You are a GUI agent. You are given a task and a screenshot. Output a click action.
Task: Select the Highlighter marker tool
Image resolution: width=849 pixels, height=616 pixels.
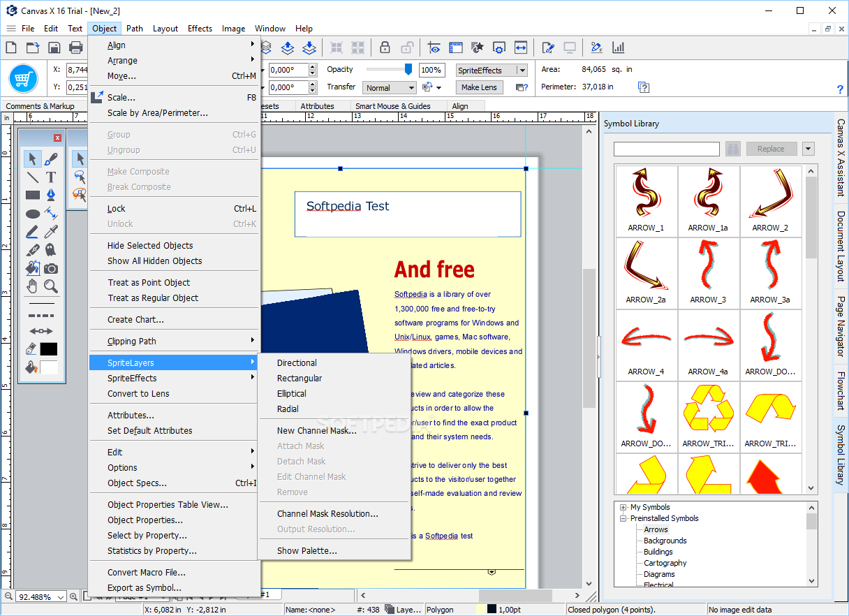(32, 249)
